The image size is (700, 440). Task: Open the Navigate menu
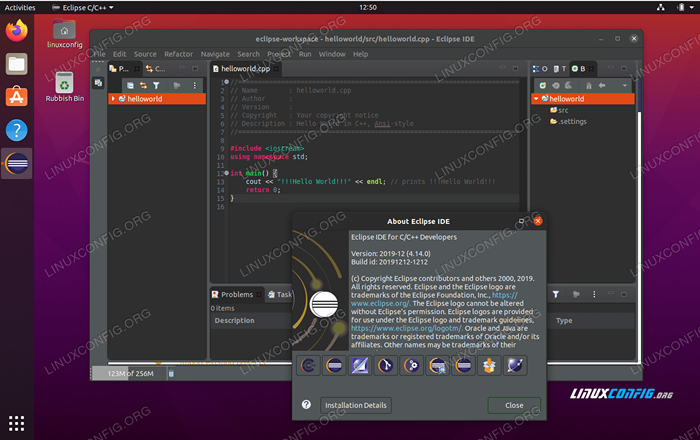click(x=215, y=54)
